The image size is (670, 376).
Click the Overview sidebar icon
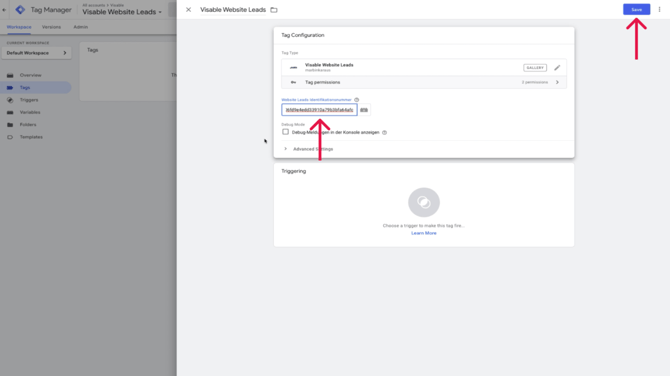point(10,75)
